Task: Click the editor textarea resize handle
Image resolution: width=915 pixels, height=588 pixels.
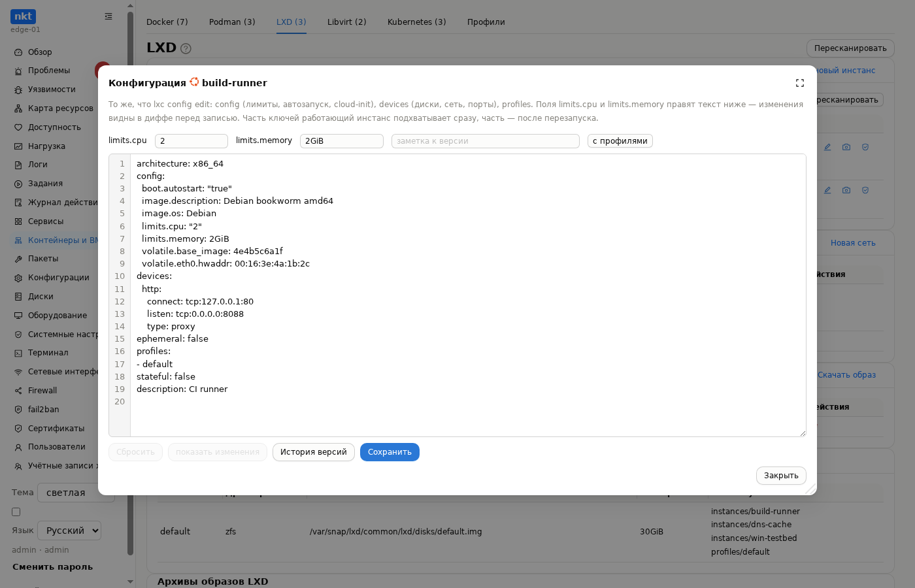Action: coord(803,433)
